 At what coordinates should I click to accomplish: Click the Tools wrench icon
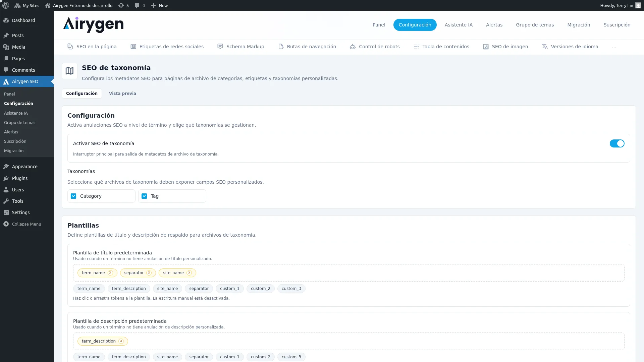tap(6, 201)
